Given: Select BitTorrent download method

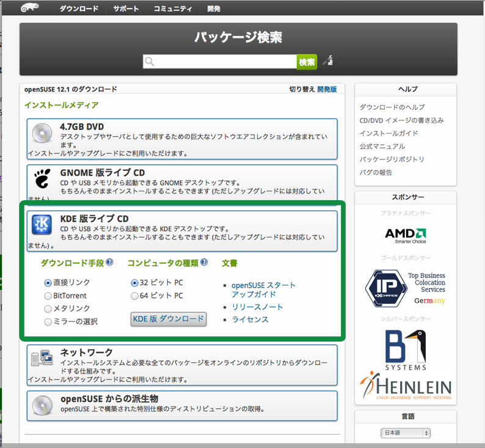Looking at the screenshot, I should [x=48, y=296].
